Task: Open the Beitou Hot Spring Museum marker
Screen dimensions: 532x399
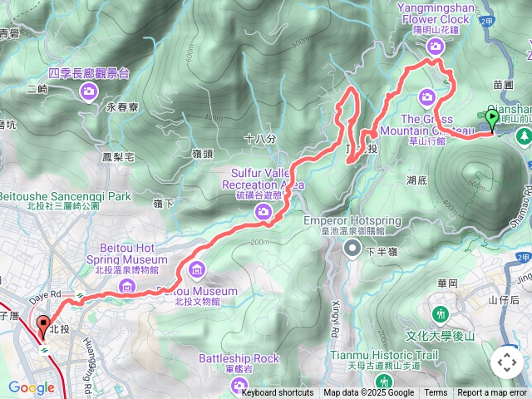Action: [x=127, y=288]
